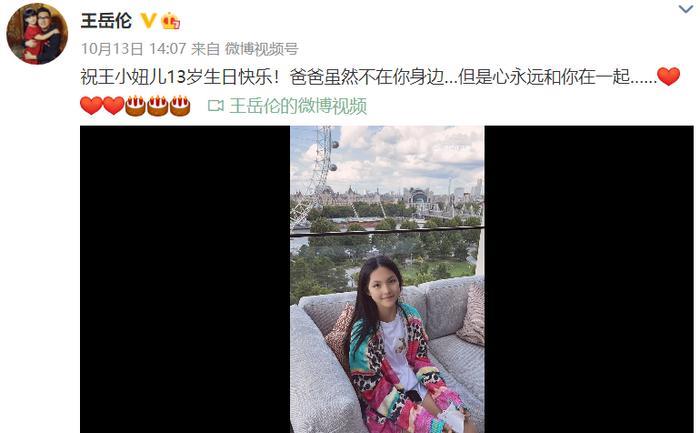Open the 微博视频号 source link

coord(261,49)
